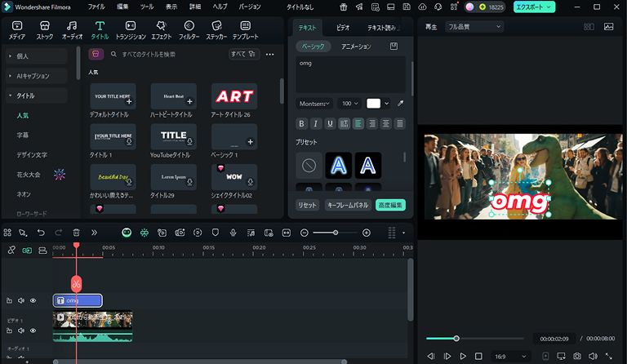This screenshot has width=627, height=364.
Task: Select the アート タイトル 26 thumbnail
Action: tap(234, 96)
